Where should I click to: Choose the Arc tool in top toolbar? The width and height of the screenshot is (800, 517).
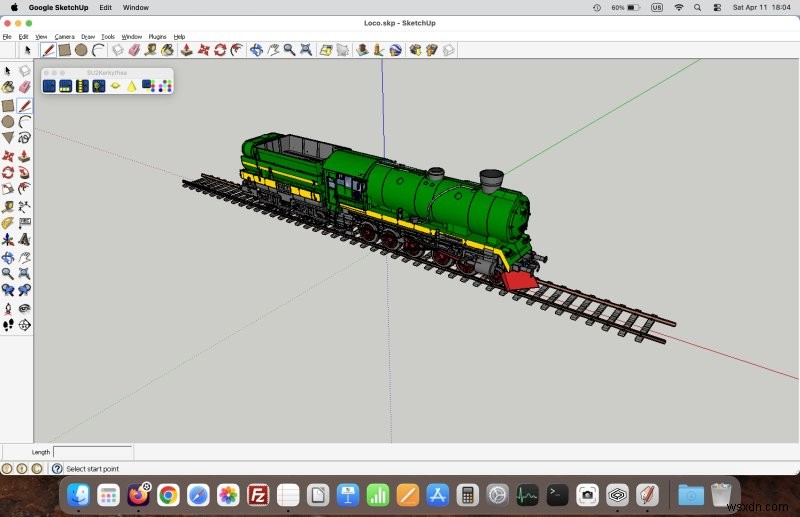click(98, 50)
